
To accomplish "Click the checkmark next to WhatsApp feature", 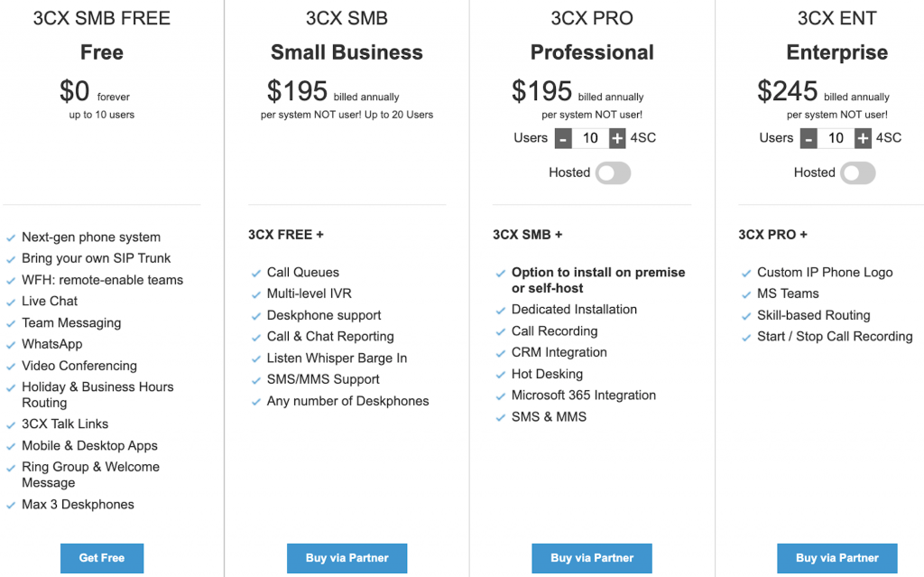I will click(x=10, y=344).
